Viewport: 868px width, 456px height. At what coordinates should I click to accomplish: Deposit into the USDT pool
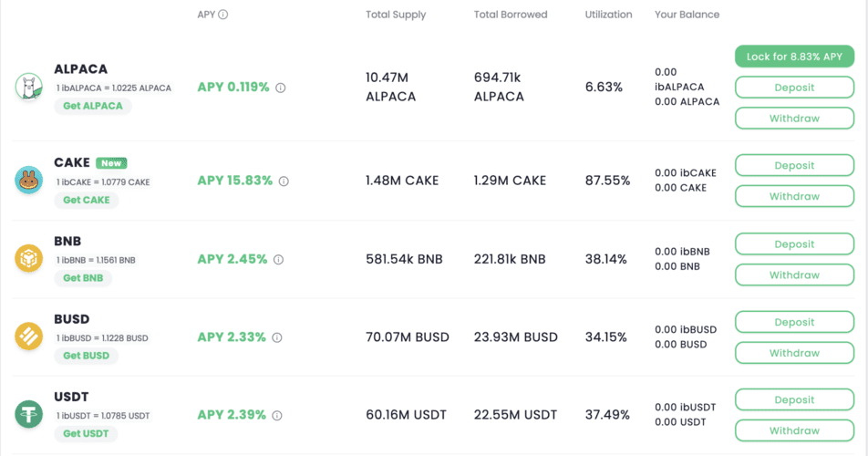pos(794,399)
